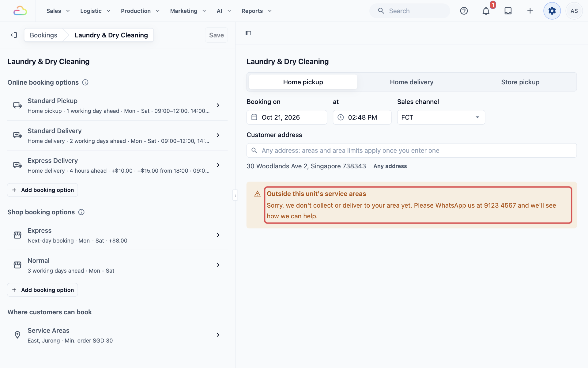This screenshot has height=368, width=588.
Task: Switch to the Store pickup tab
Action: (520, 82)
